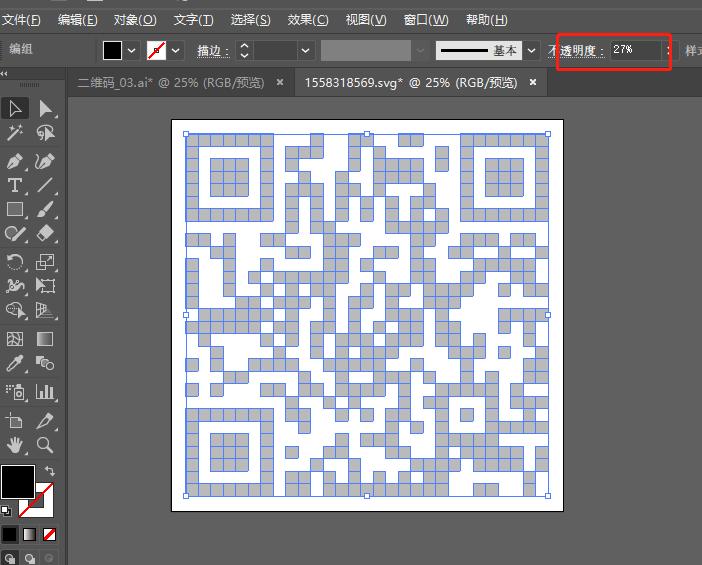Open the 编辑(E) menu
The image size is (702, 565).
tap(77, 20)
